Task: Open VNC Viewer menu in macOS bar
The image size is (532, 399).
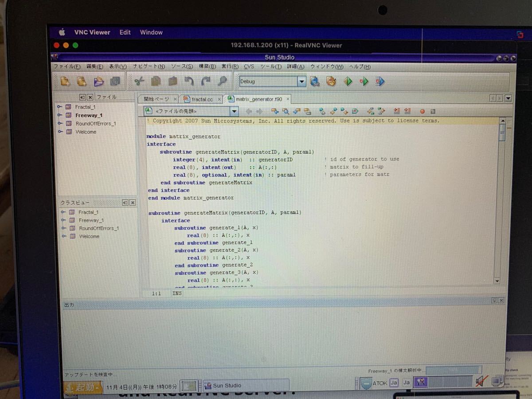Action: coord(92,32)
